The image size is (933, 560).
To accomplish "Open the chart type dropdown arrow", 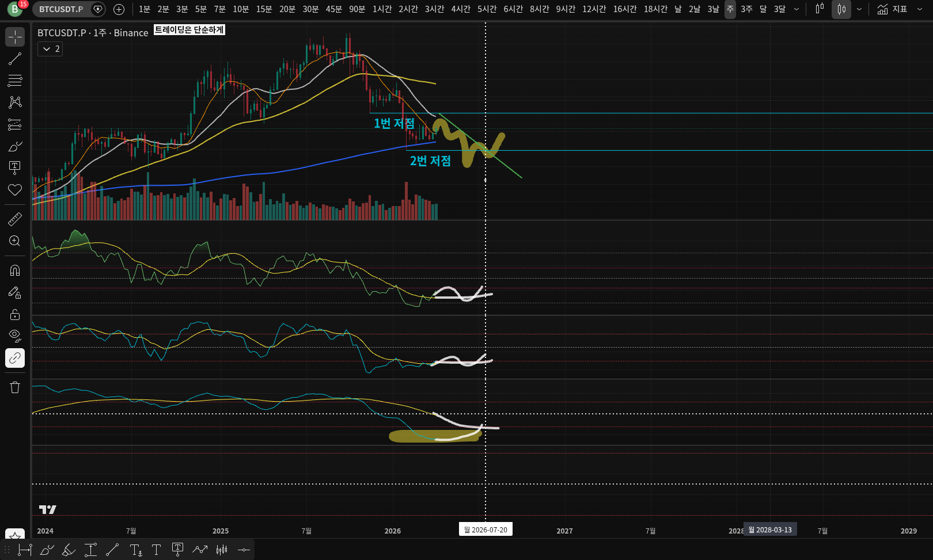I will (x=859, y=9).
